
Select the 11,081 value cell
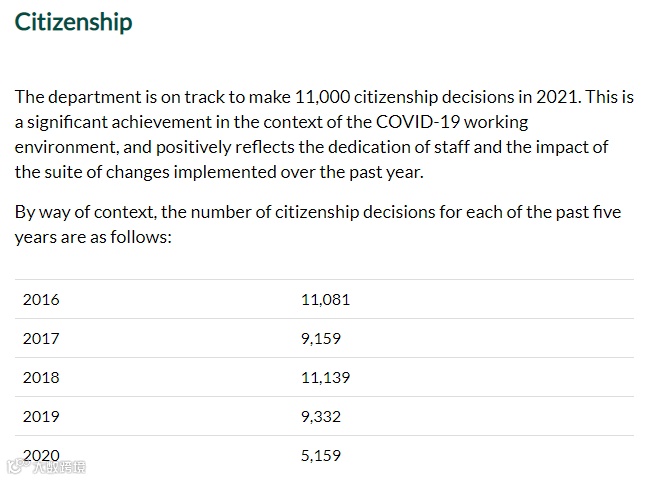click(325, 300)
